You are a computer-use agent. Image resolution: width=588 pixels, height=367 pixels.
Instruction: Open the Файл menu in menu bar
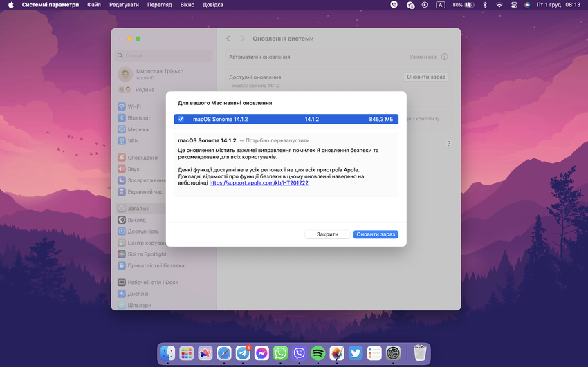coord(94,5)
